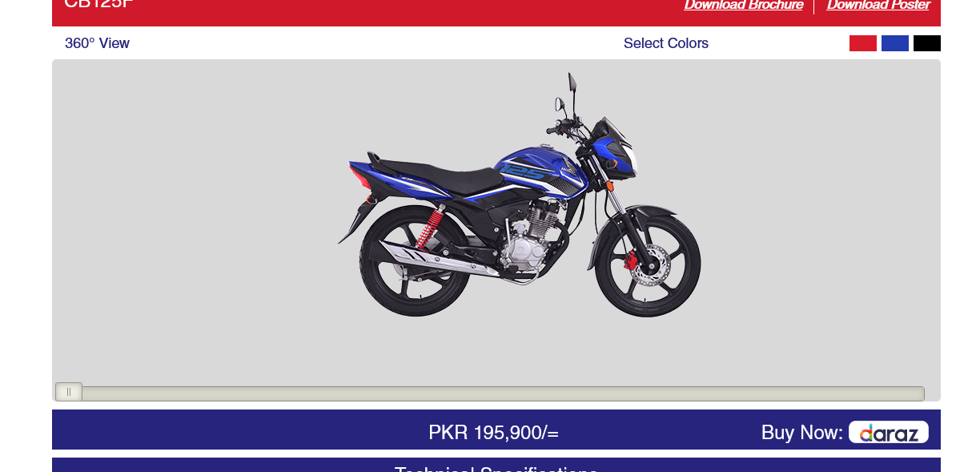Click the motorcycle's rear wheel
Image resolution: width=980 pixels, height=472 pixels.
[413, 261]
